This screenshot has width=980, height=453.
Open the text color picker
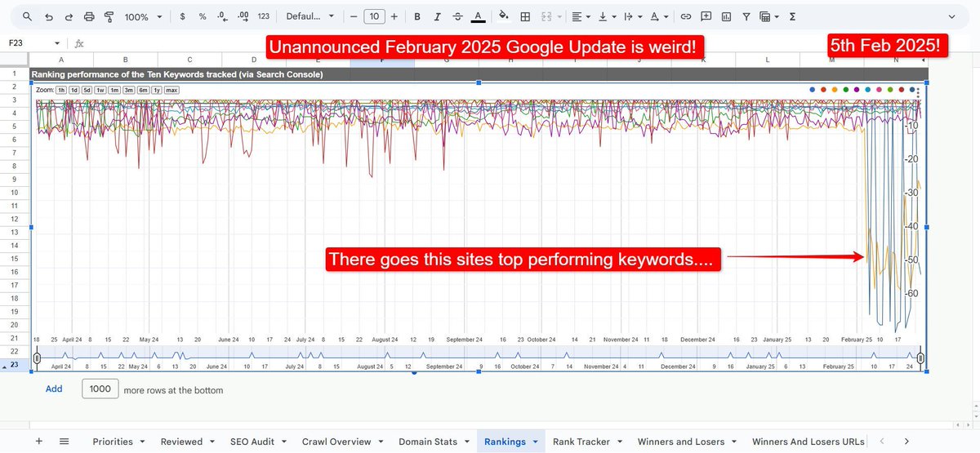477,16
